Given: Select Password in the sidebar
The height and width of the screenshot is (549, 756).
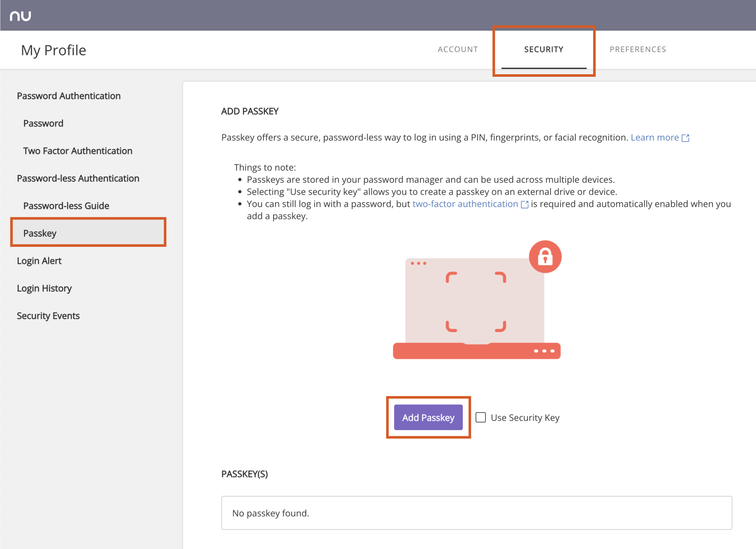Looking at the screenshot, I should tap(43, 123).
